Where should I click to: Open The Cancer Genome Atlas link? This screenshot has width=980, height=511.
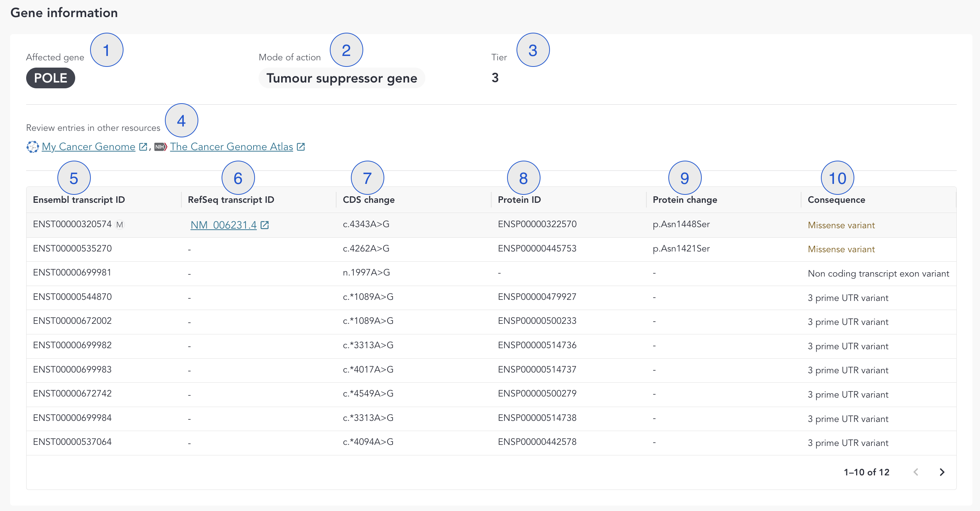click(x=231, y=146)
